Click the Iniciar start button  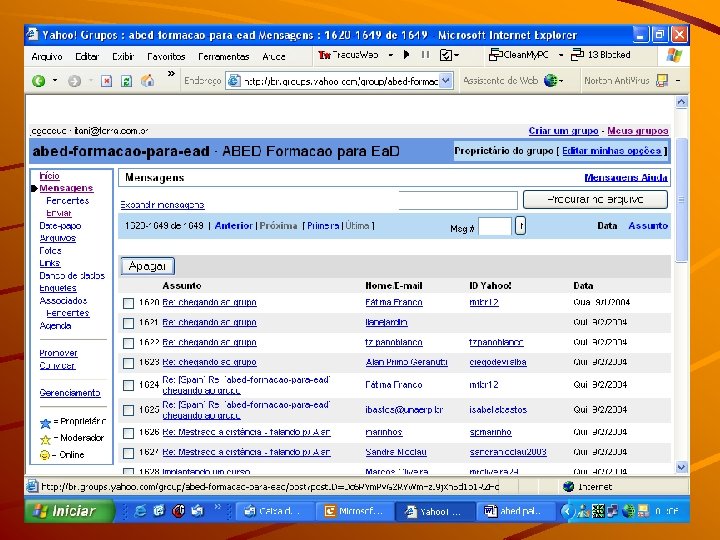click(69, 511)
